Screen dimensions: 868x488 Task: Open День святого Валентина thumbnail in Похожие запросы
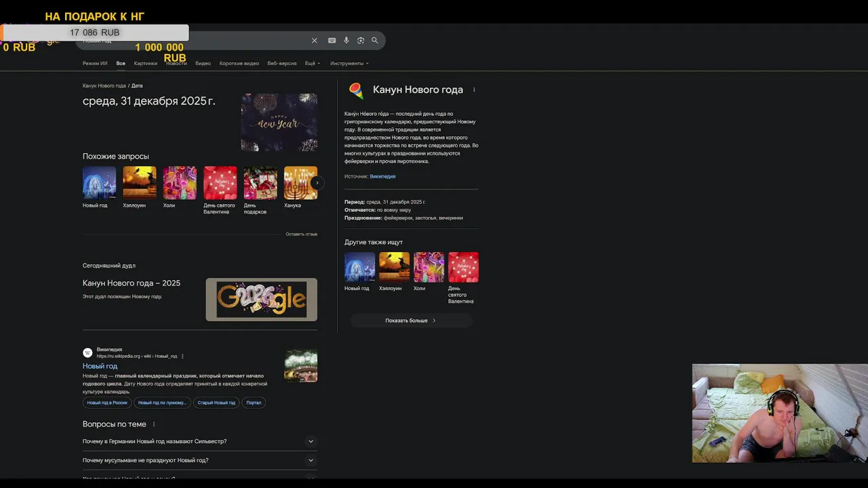coord(220,183)
